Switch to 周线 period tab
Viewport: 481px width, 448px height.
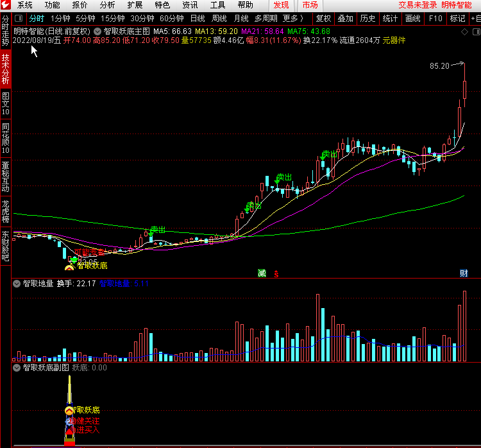219,19
